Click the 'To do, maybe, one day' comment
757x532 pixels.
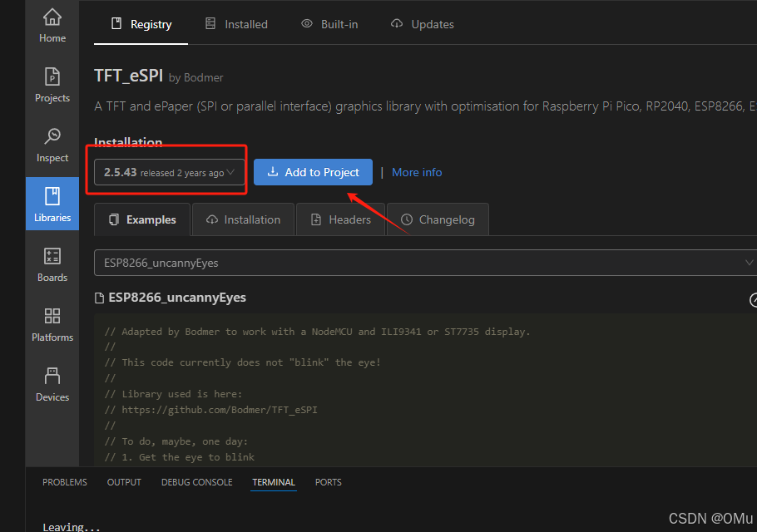(176, 441)
